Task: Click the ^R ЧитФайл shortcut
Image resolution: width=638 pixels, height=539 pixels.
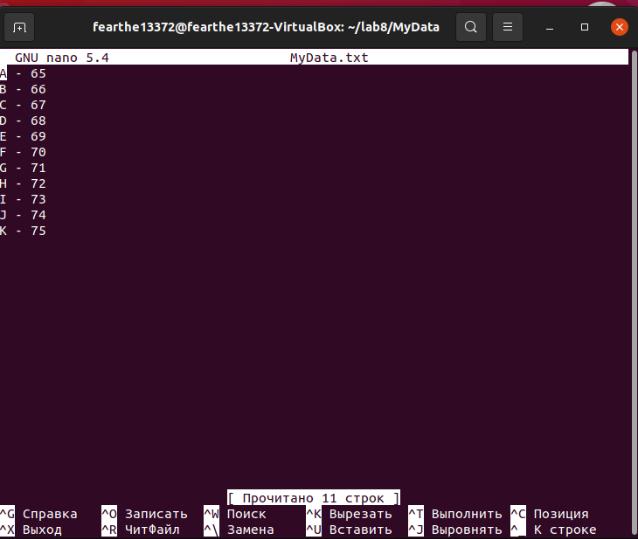Action: 140,530
